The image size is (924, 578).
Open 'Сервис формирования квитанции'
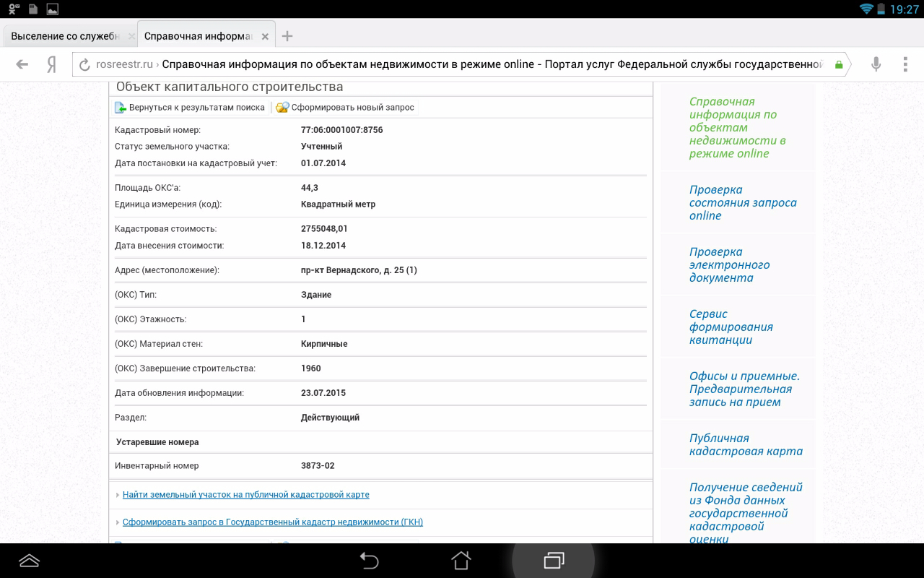click(731, 327)
